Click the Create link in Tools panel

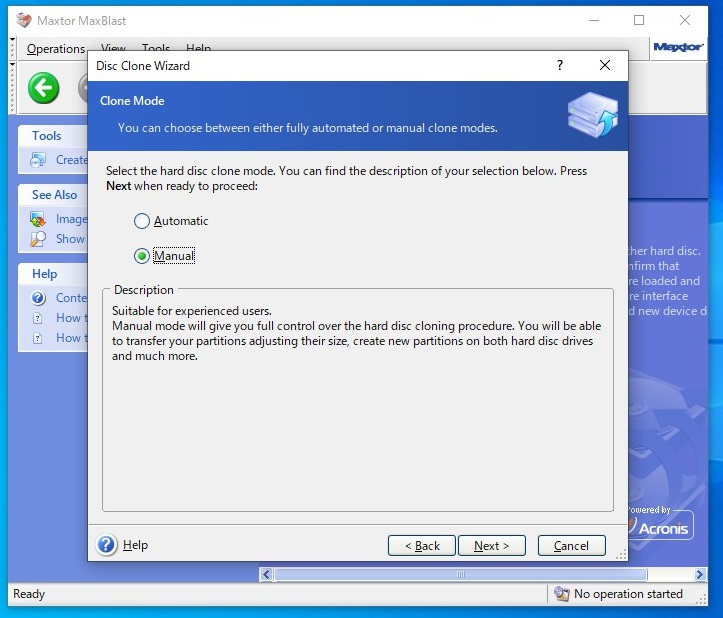[71, 160]
